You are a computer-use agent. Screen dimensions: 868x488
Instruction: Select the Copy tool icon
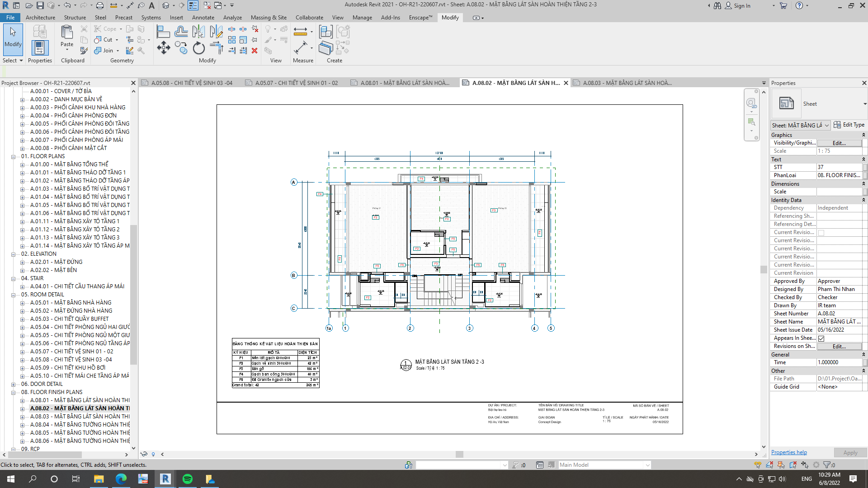tap(181, 48)
